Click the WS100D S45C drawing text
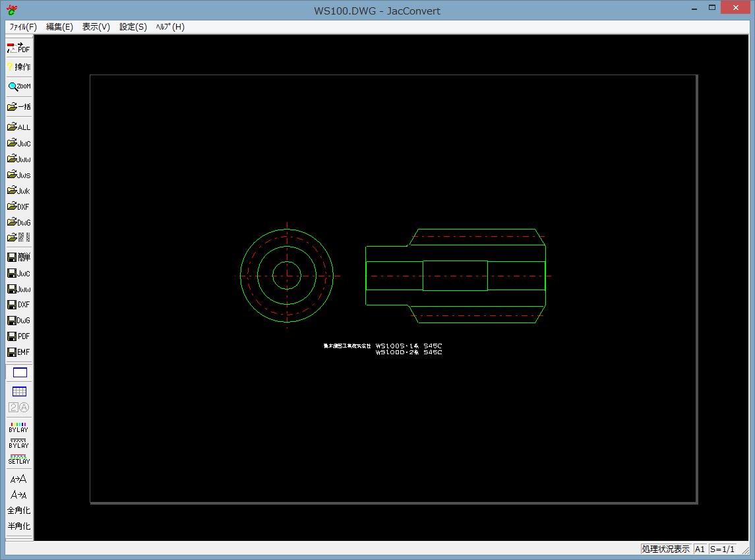This screenshot has height=560, width=755. pos(409,352)
